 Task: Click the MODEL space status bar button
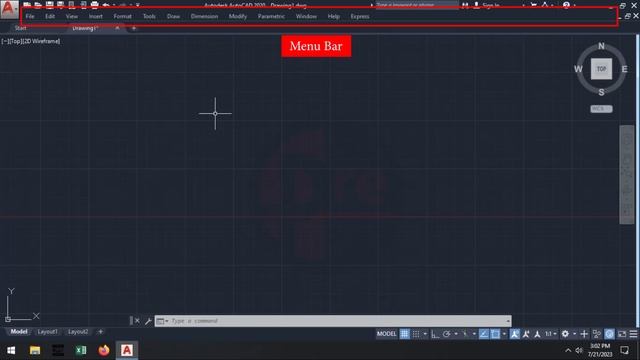(387, 334)
